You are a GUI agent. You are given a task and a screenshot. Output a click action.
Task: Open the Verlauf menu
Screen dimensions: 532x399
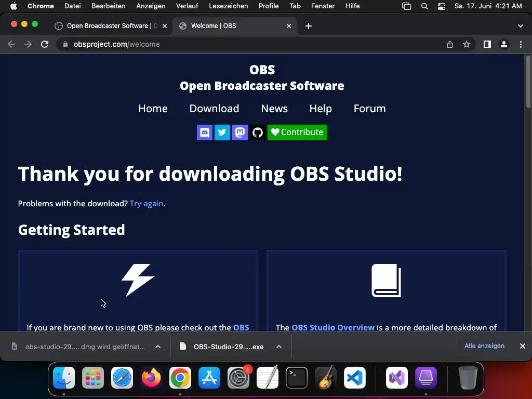tap(187, 6)
